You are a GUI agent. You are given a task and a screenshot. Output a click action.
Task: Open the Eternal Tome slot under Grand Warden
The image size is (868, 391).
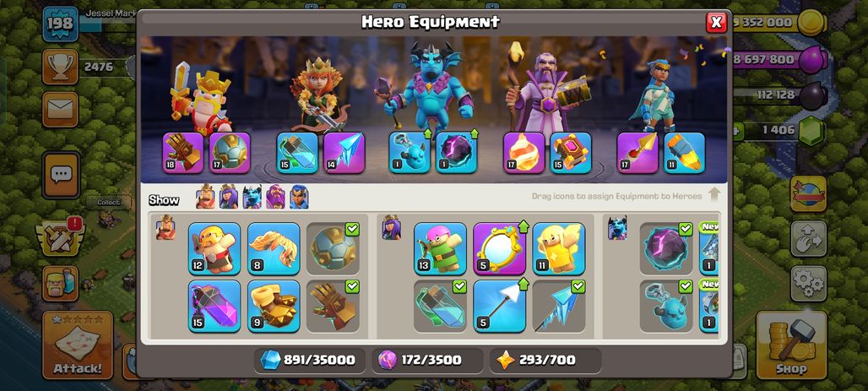pyautogui.click(x=571, y=152)
